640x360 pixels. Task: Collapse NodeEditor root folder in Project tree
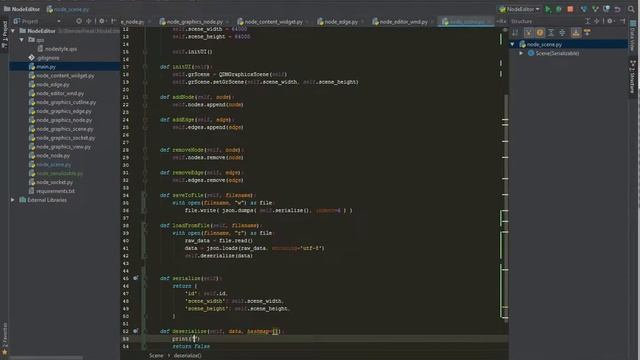13,31
